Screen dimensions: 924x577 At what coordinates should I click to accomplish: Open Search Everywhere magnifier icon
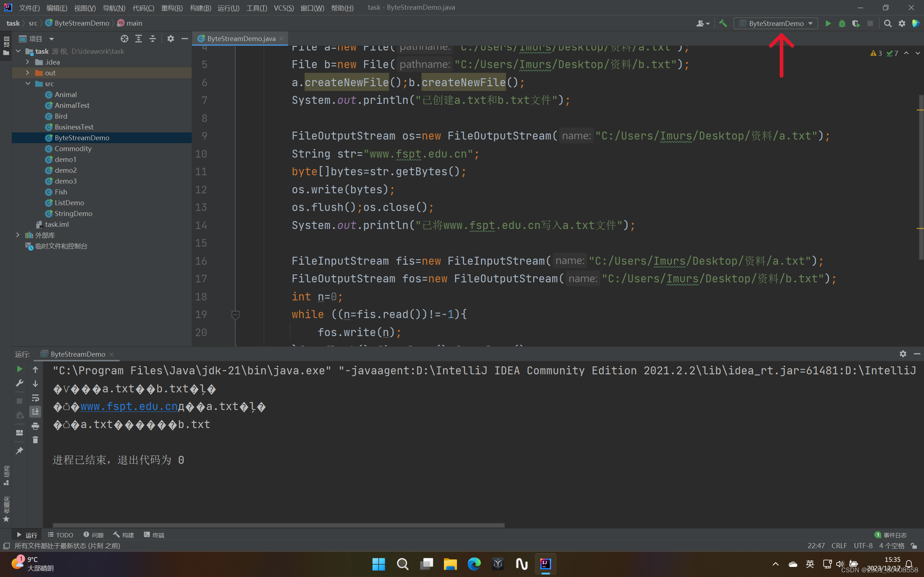[x=888, y=24]
